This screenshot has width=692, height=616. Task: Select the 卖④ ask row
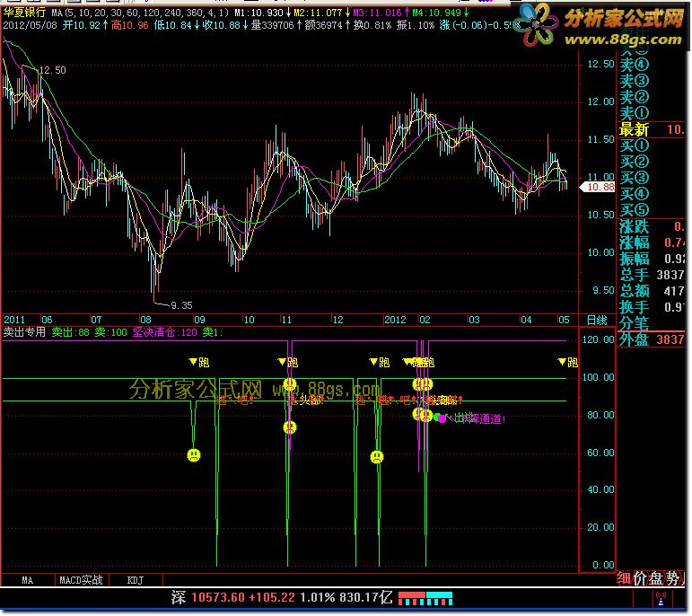pos(653,65)
